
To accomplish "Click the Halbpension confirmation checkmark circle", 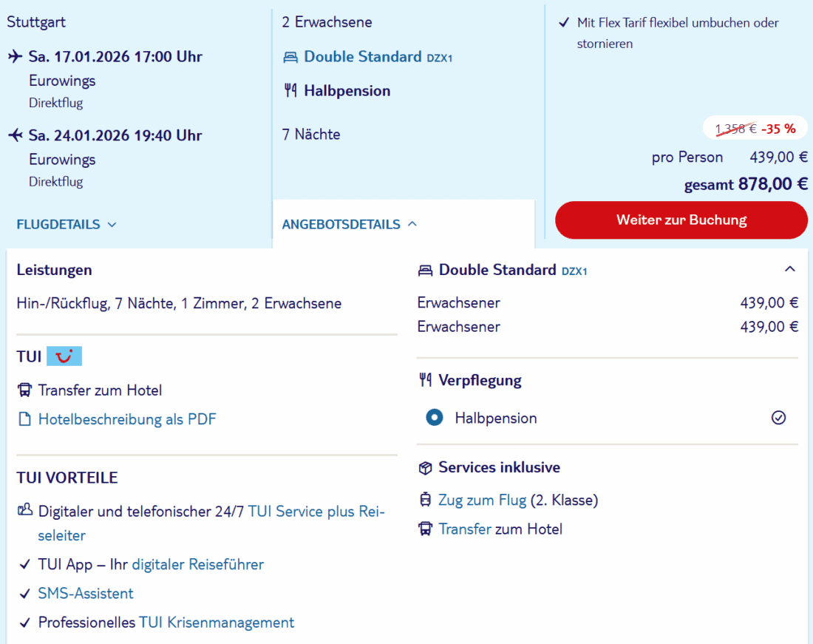I will coord(778,418).
